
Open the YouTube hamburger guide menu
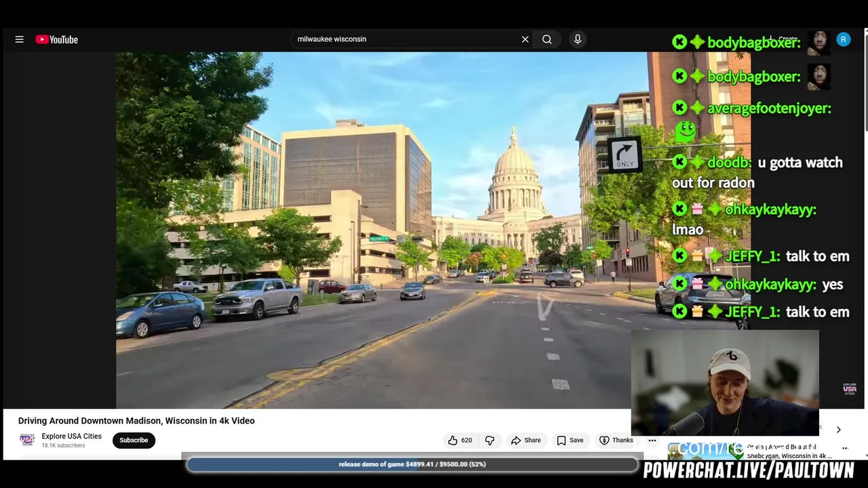click(x=19, y=39)
